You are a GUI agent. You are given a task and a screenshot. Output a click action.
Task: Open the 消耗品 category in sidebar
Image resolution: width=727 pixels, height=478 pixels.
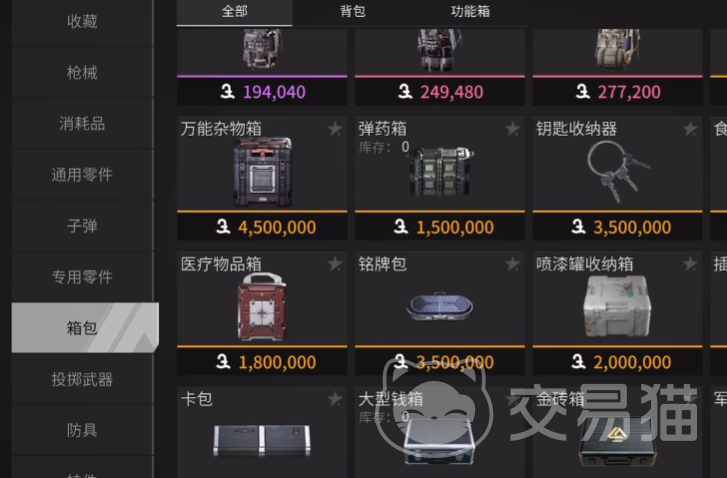(82, 124)
